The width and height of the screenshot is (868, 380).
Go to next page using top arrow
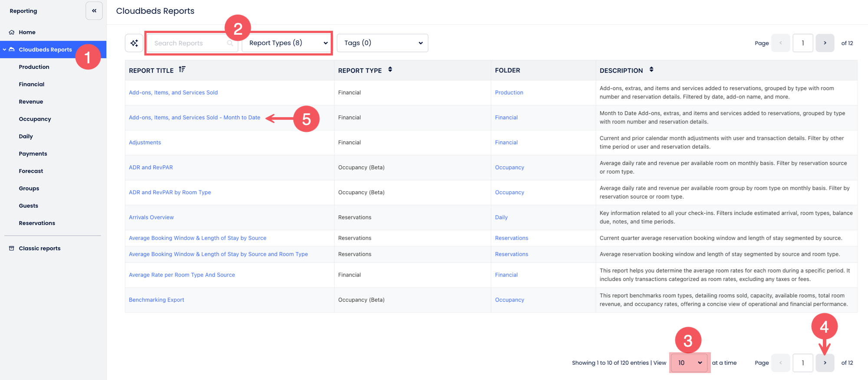825,43
